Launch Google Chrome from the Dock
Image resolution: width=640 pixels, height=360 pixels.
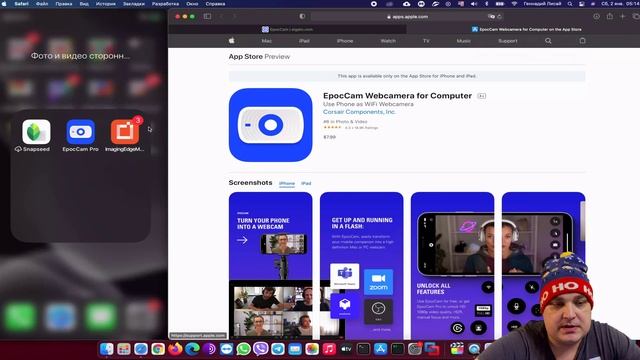click(x=158, y=349)
